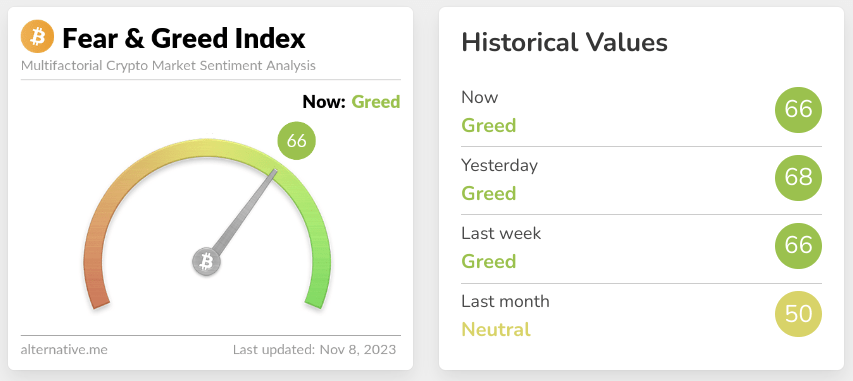Viewport: 853px width, 381px height.
Task: Click the Last week 66 circle
Action: click(798, 246)
